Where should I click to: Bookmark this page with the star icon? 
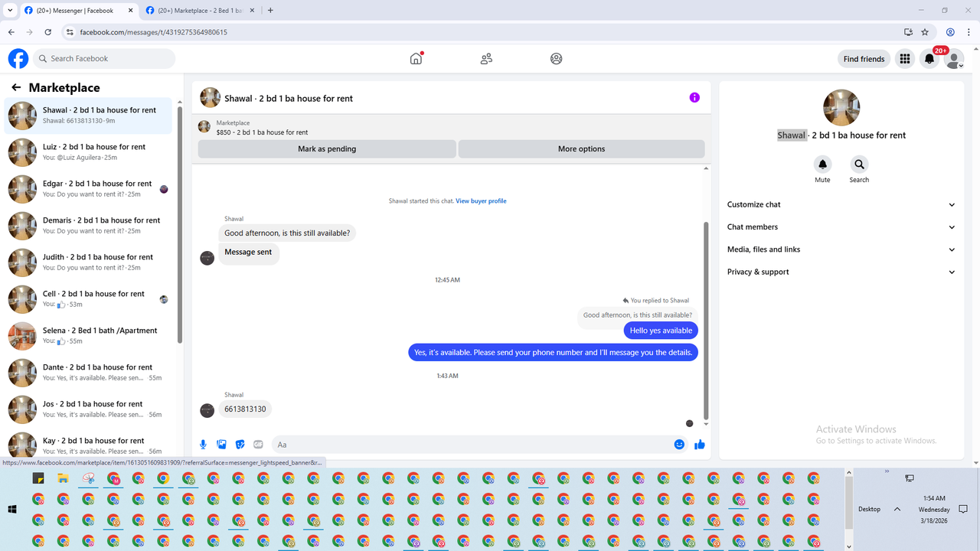(x=925, y=32)
